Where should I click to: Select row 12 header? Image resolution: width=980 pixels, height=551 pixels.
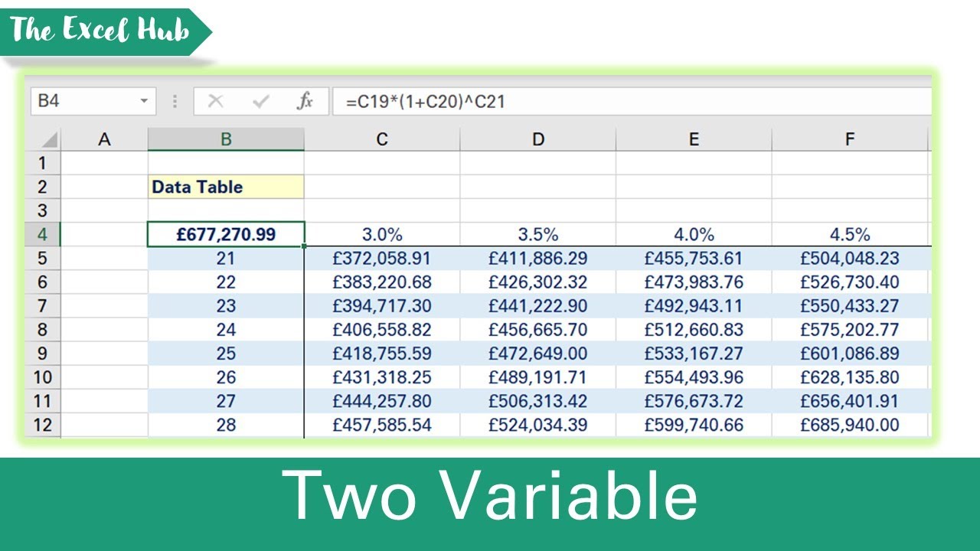[x=42, y=425]
